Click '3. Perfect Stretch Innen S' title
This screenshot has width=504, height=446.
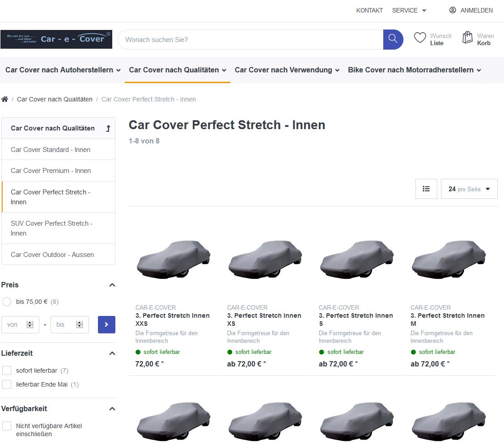356,320
